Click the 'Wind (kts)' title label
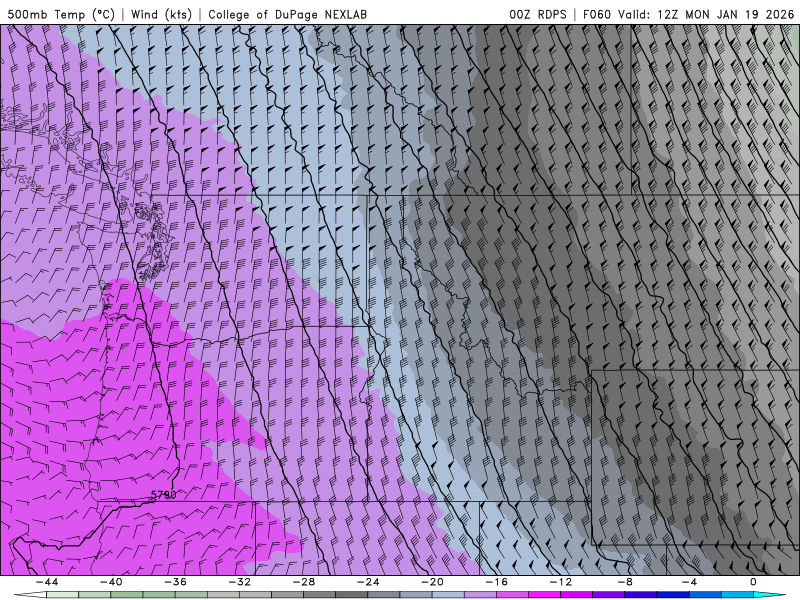 coord(161,14)
